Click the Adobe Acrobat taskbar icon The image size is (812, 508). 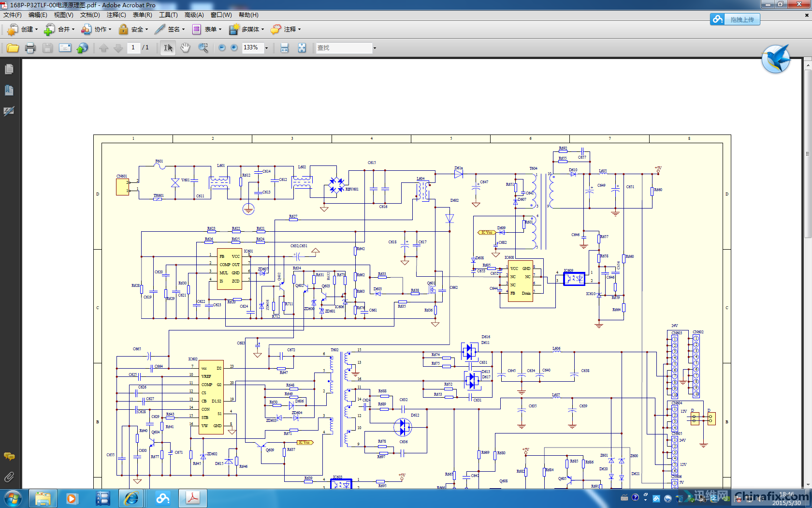click(193, 498)
